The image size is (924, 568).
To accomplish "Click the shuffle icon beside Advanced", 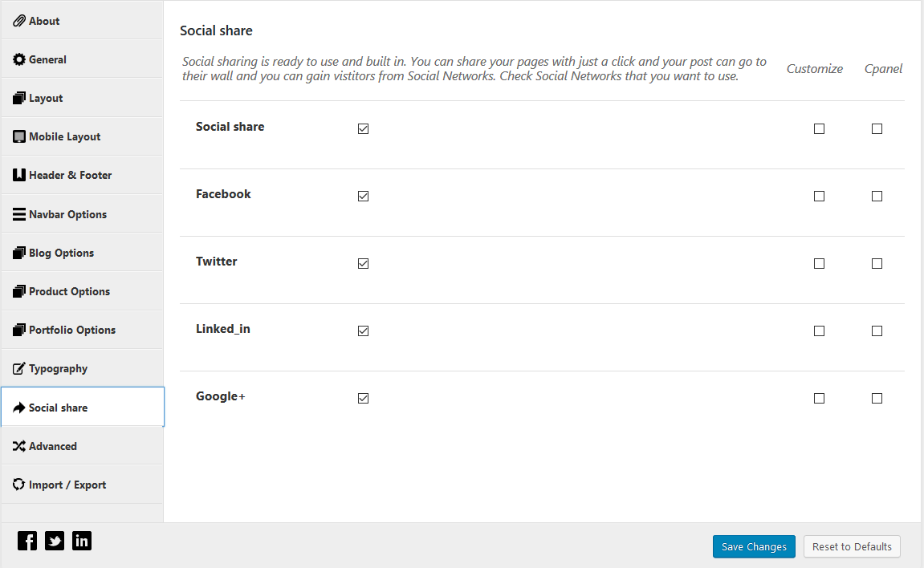I will [19, 446].
